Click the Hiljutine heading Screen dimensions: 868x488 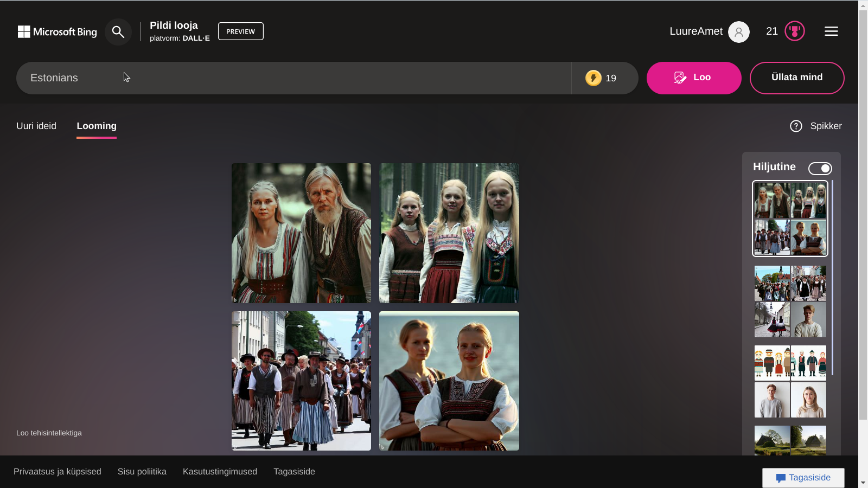pos(774,166)
